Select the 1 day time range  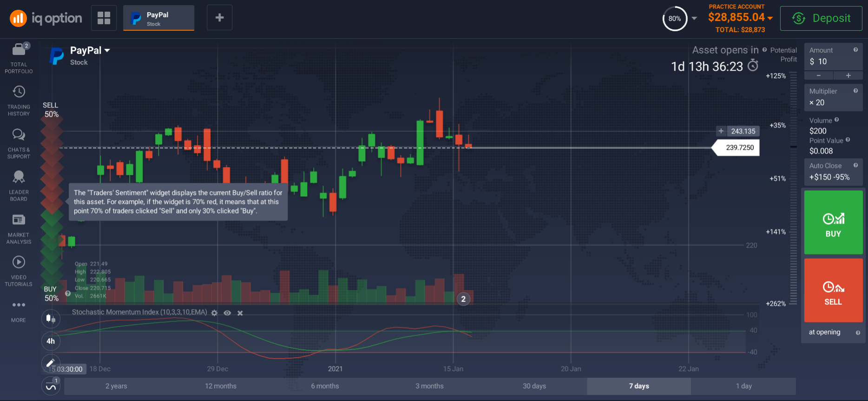point(743,386)
